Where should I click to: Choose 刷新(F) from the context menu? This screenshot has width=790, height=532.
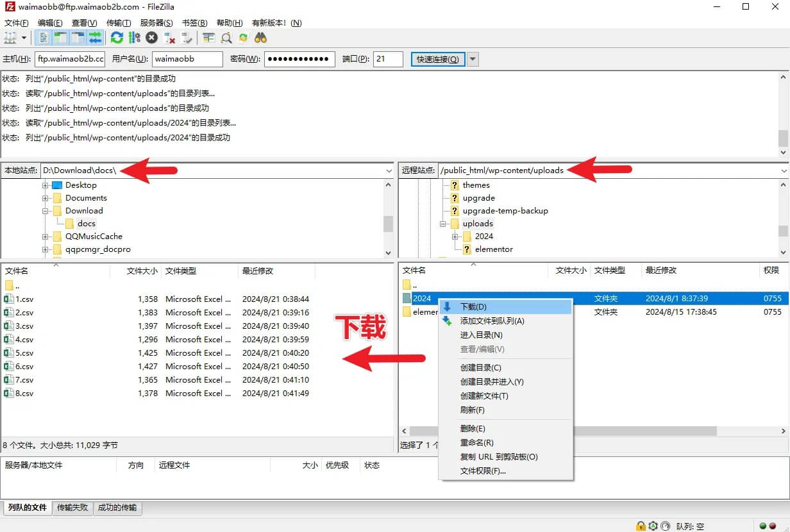click(505, 410)
